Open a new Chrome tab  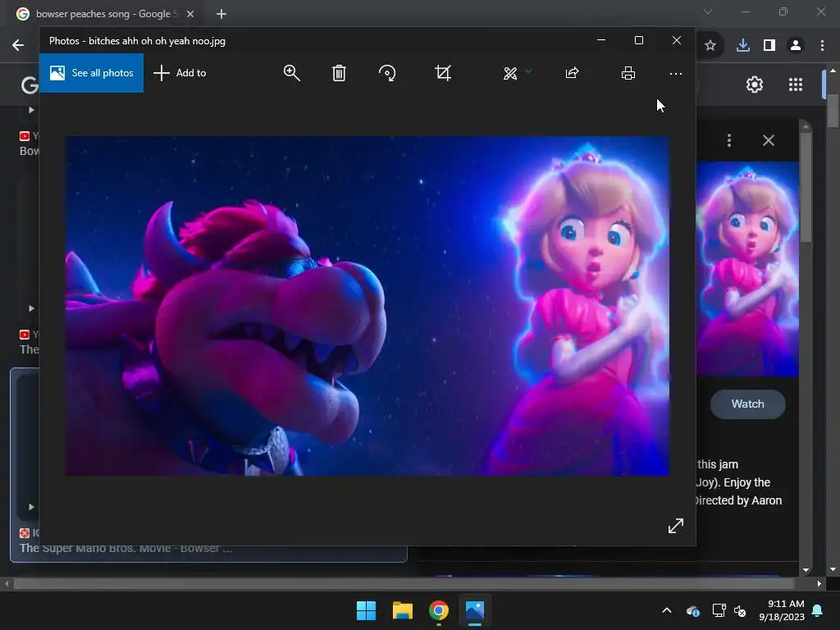coord(221,14)
